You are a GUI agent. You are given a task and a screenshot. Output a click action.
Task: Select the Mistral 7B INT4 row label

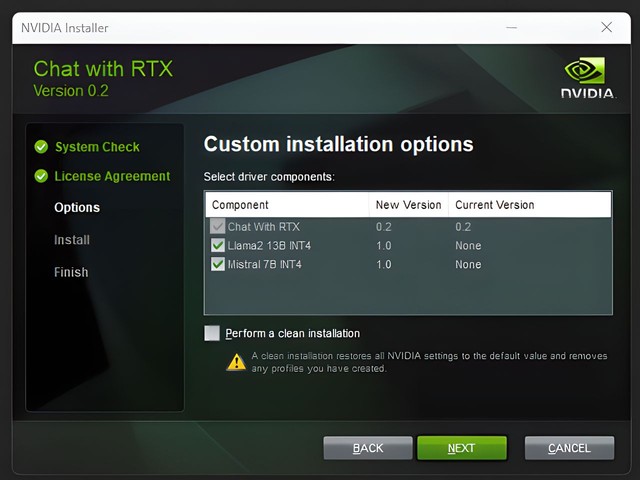click(264, 264)
